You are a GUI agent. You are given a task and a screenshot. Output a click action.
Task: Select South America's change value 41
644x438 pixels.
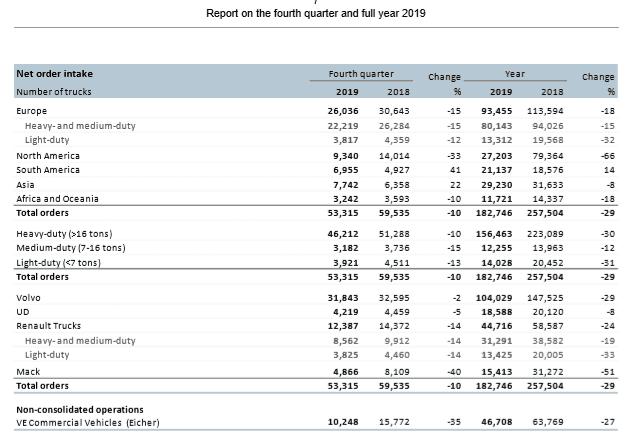coord(455,170)
